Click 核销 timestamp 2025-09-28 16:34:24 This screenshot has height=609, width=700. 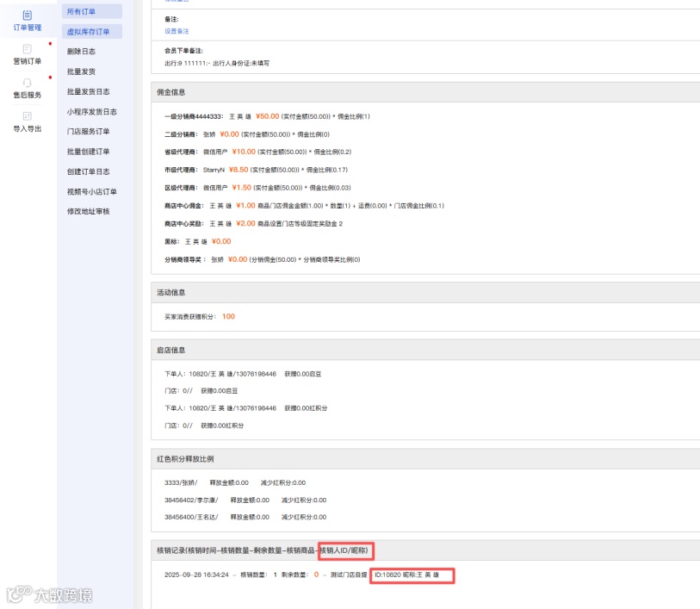(196, 575)
